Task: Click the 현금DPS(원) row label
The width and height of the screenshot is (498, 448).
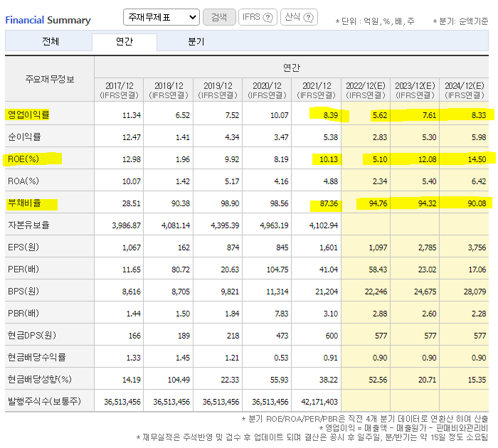Action: click(32, 335)
